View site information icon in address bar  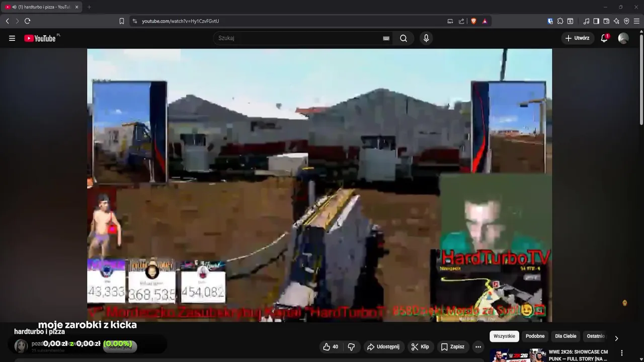point(134,21)
